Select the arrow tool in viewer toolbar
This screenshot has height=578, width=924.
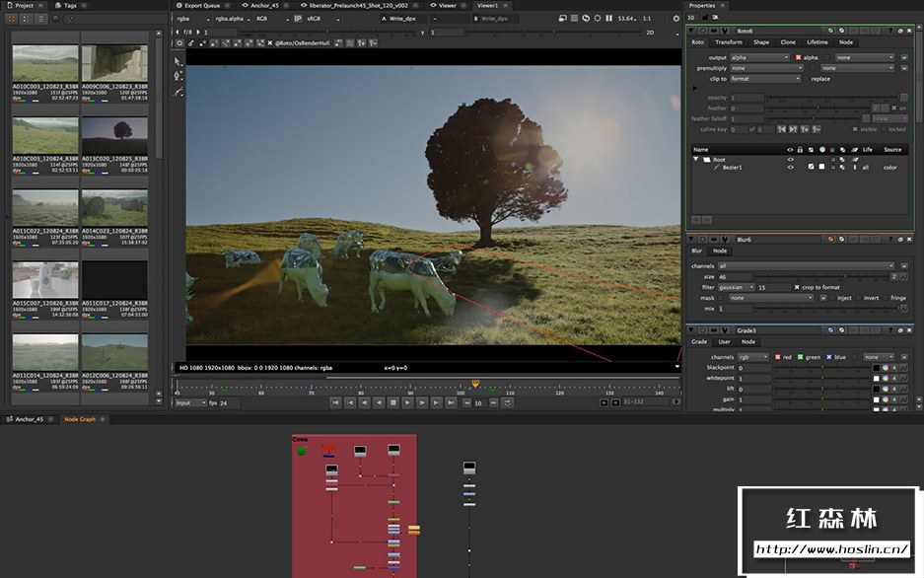178,61
